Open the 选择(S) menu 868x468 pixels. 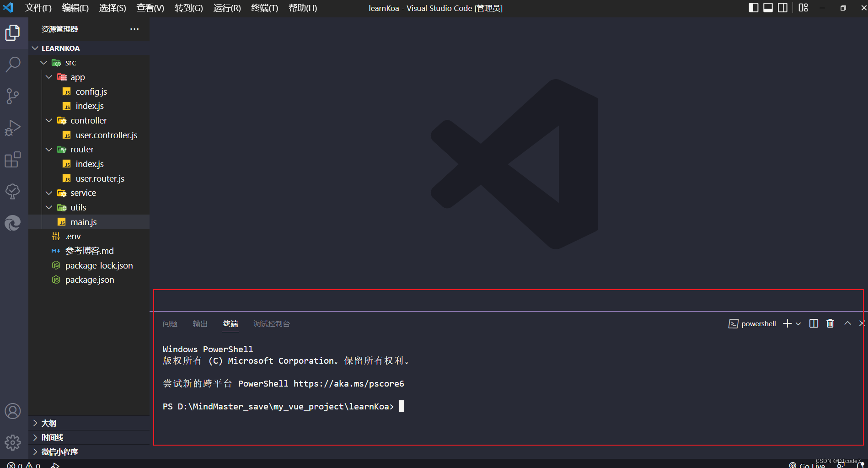113,8
